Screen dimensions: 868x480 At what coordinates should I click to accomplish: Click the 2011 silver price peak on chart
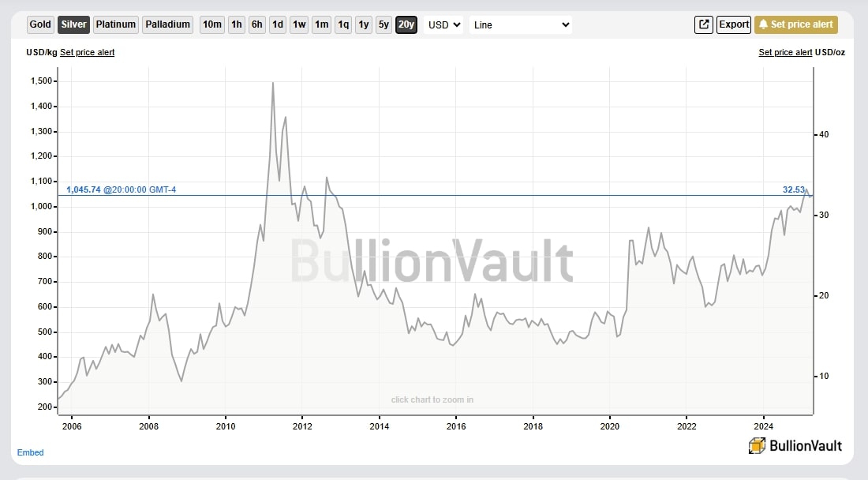(273, 83)
